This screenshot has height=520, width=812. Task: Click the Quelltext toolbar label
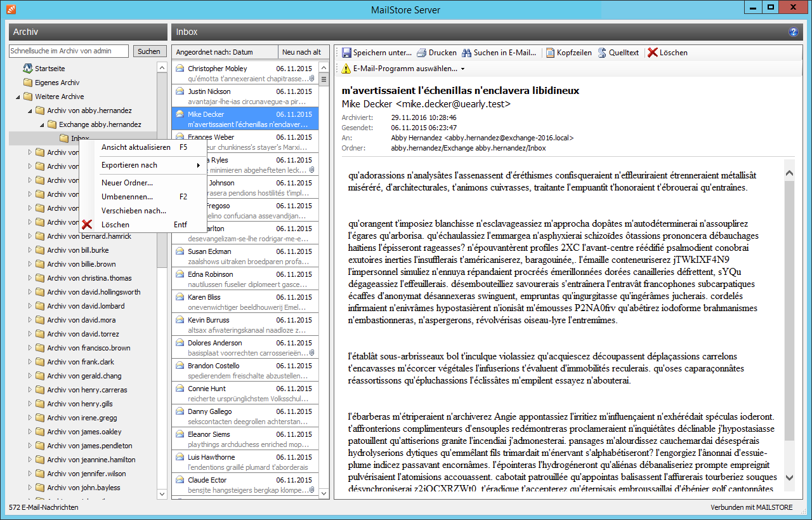(624, 53)
